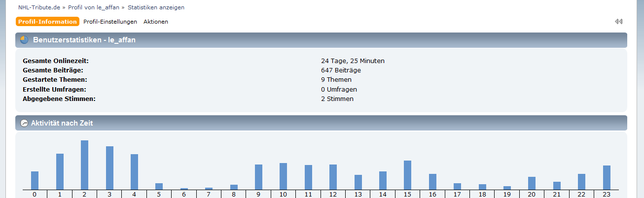Click the bar for hour 10
The image size is (644, 198).
(x=283, y=176)
